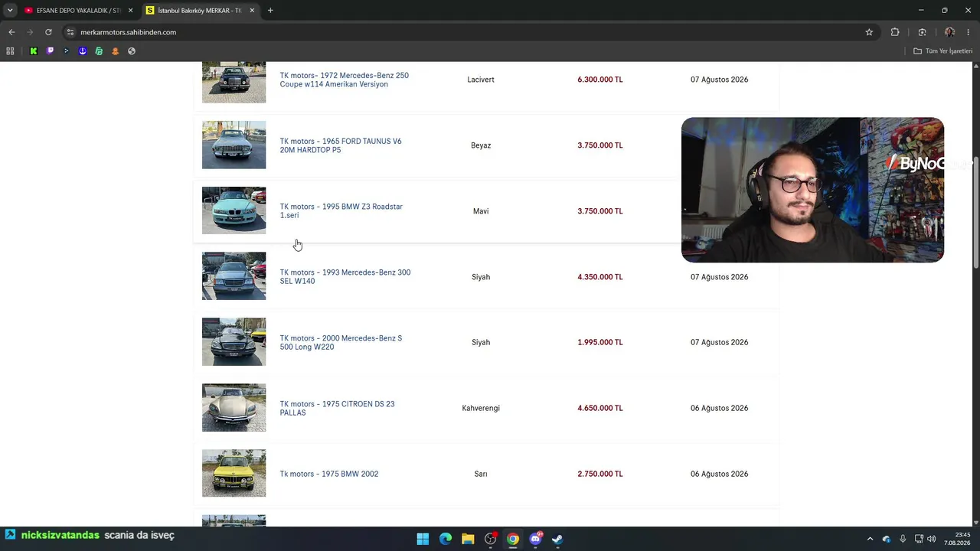Click the turquoise BMW Z3 thumbnail
Screen dimensions: 980x551
coord(234,210)
